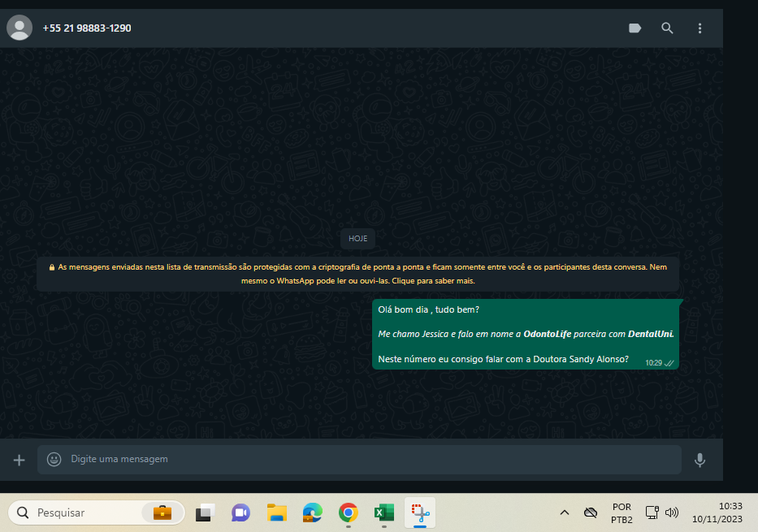Open the three-dot chat menu
The height and width of the screenshot is (532, 758).
coord(700,28)
